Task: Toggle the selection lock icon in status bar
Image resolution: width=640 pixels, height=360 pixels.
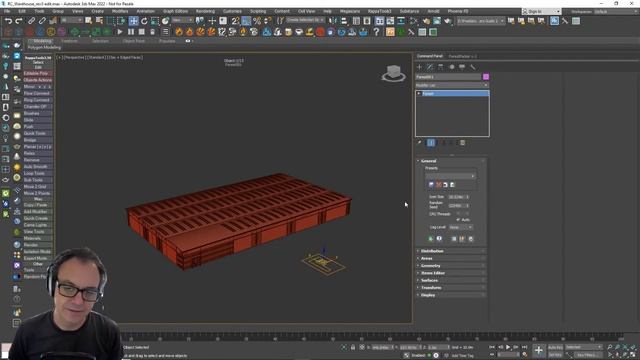Action: click(353, 347)
